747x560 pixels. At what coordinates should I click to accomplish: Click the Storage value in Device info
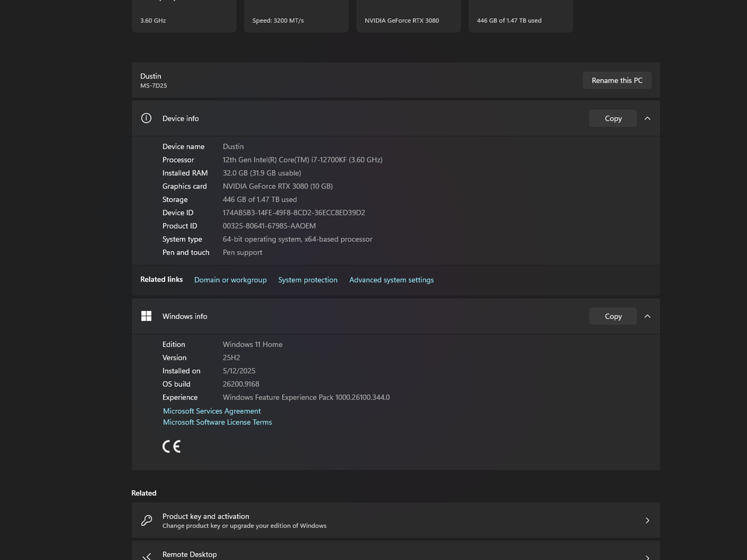tap(260, 199)
